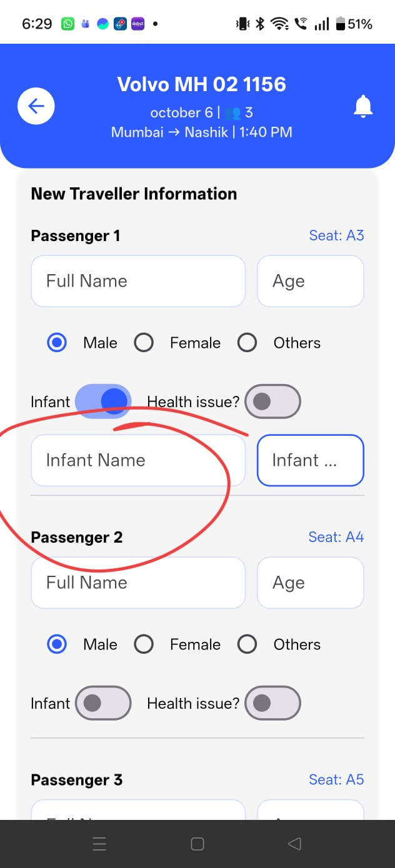Select Others for Passenger 1
The image size is (395, 868).
247,343
